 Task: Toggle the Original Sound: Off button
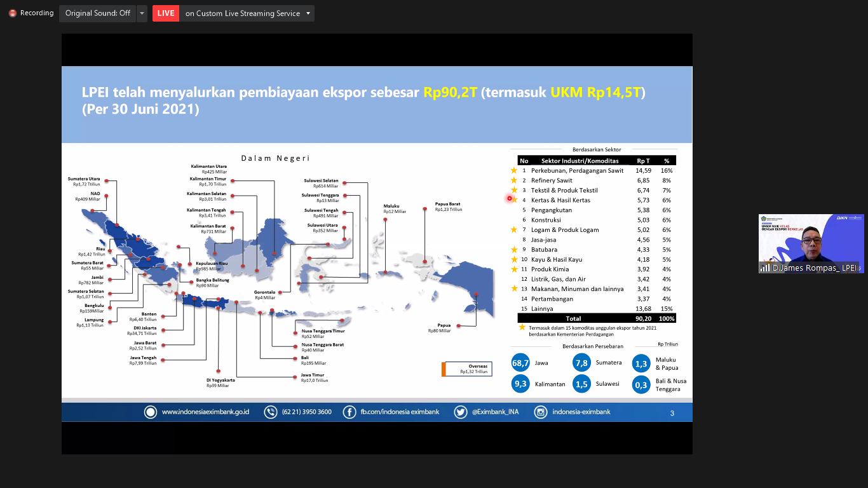97,13
